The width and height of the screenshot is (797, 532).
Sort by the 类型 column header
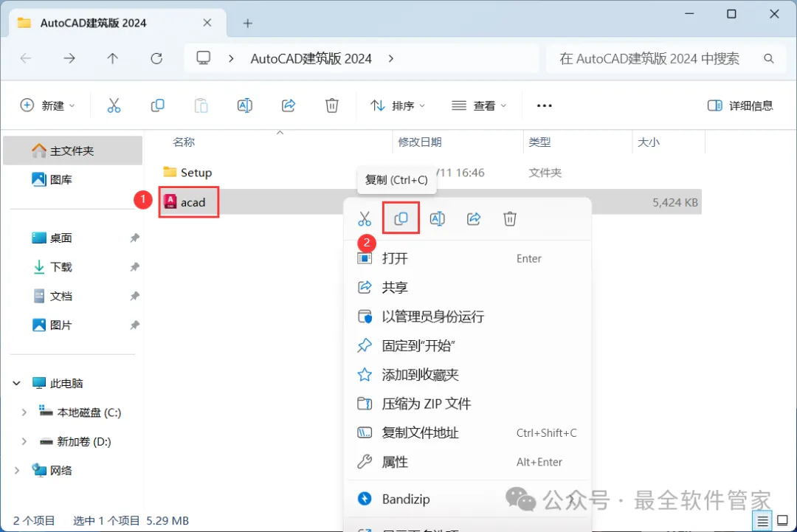tap(539, 142)
